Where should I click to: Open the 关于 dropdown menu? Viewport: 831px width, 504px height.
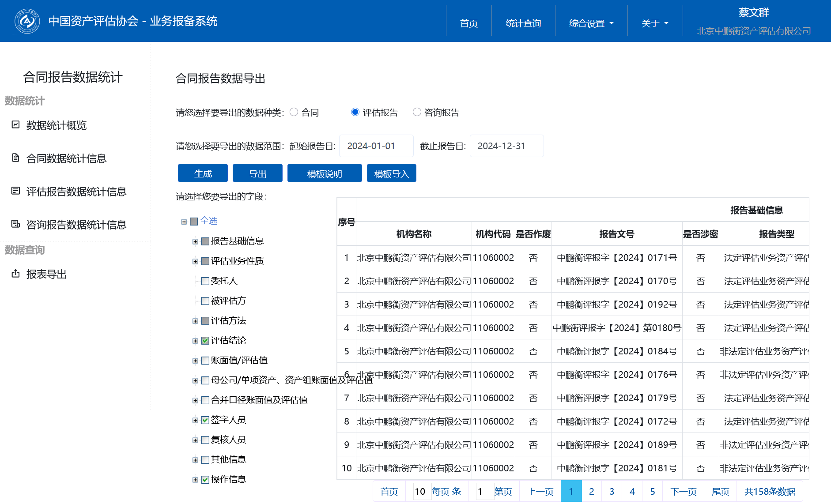[654, 23]
